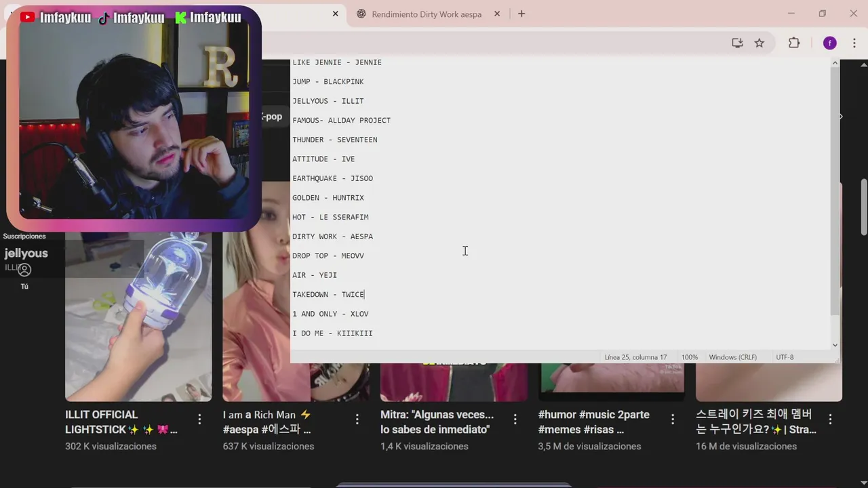Click the line HOT - LE SSERAFIM
Screen dimensions: 868x488
[330, 217]
